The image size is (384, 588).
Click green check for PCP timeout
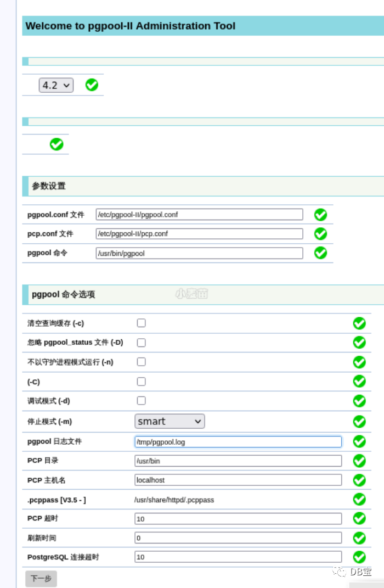[x=359, y=519]
